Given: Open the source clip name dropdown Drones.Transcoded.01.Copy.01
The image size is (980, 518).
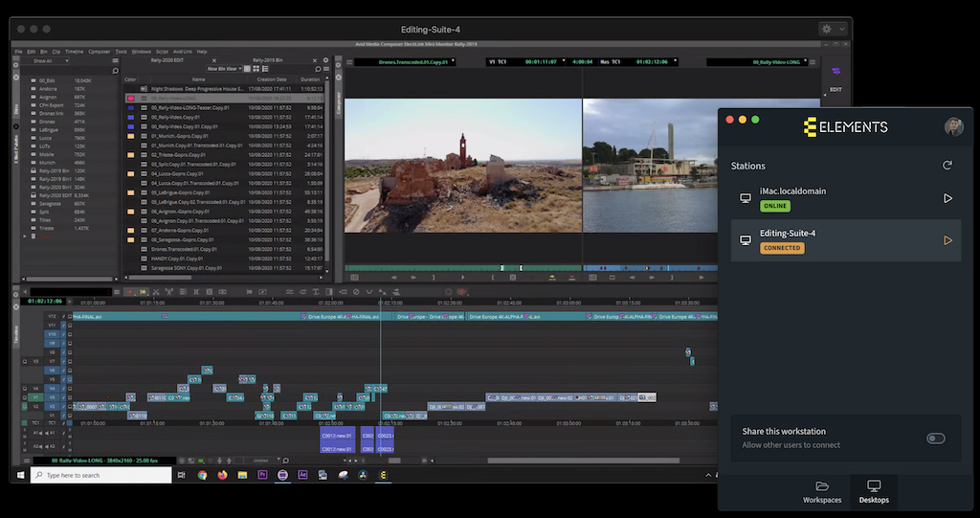Looking at the screenshot, I should click(406, 62).
